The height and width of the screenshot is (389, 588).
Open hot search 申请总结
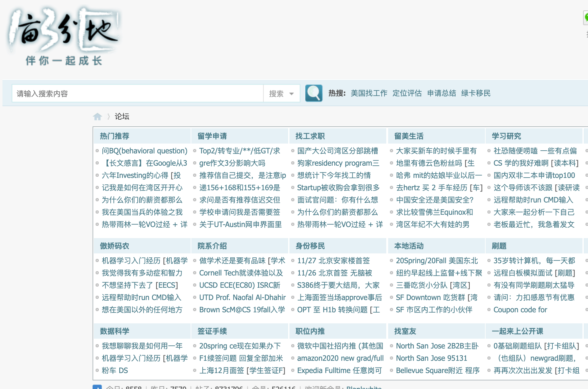(x=441, y=93)
